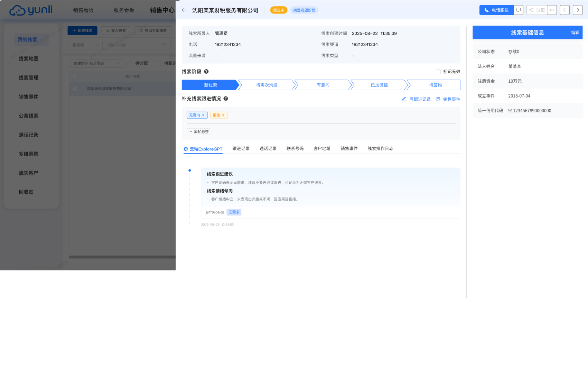Click the 销售事件 icon above the timeline
The image size is (588, 376).
tap(438, 99)
